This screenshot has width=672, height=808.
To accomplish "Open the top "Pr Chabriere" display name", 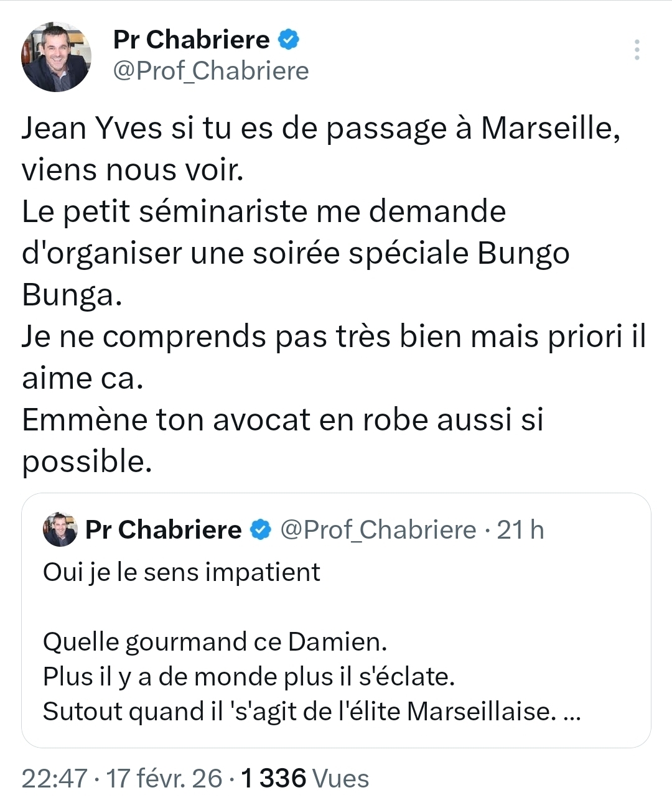I will coord(191,40).
